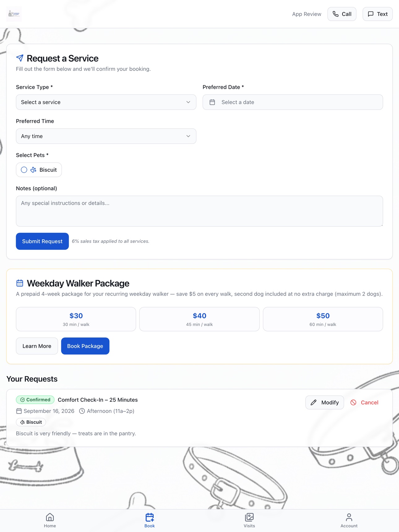Click into the Notes special instructions field
Viewport: 399px width, 532px height.
pyautogui.click(x=199, y=211)
